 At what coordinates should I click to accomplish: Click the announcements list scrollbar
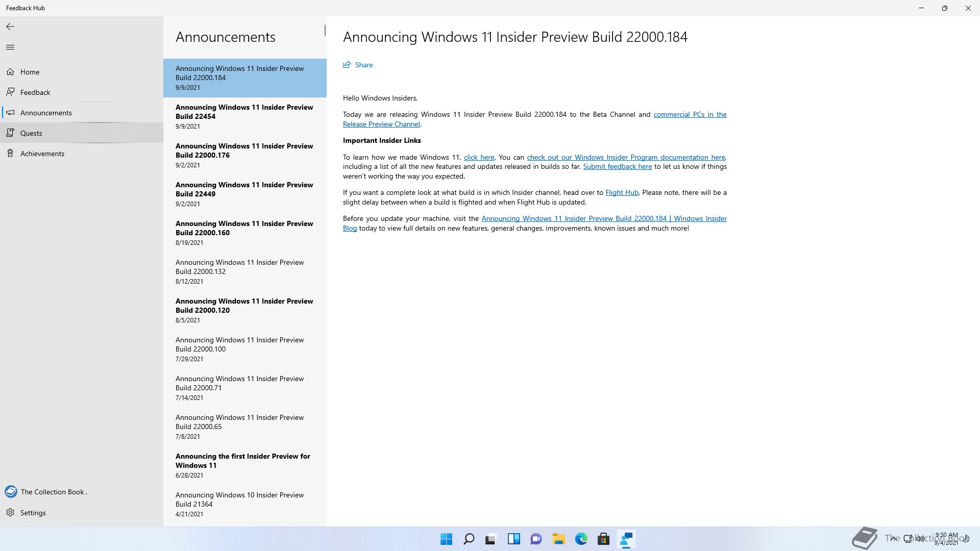click(x=325, y=30)
